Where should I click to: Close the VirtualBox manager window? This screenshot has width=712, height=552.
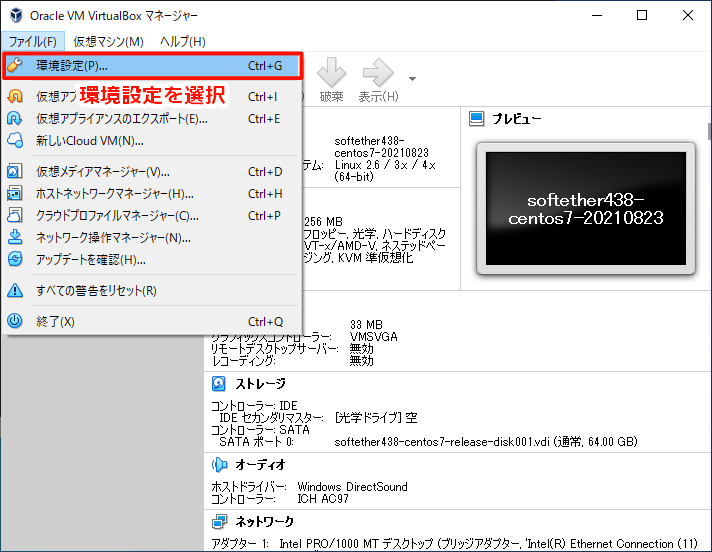[x=687, y=15]
